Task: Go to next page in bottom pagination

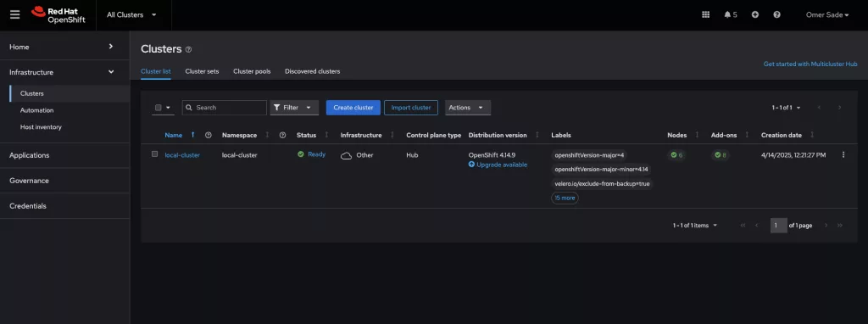Action: [826, 226]
